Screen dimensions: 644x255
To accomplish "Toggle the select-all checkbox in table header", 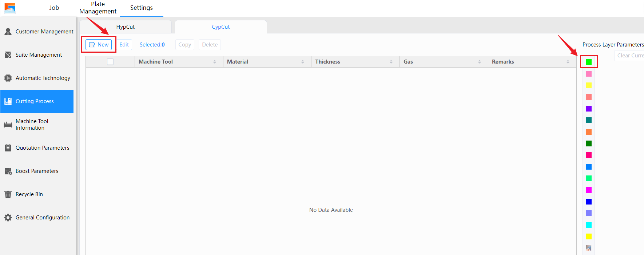I will 110,62.
